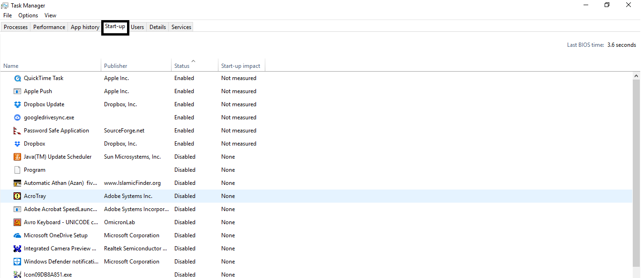Viewport: 644px width, 278px height.
Task: Select the QuickTime Task name text
Action: [x=44, y=78]
